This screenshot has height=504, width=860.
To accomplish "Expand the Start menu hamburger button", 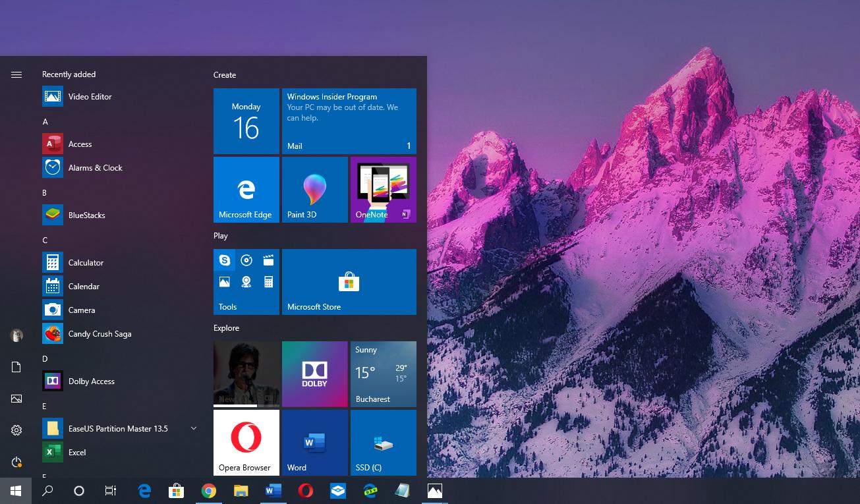I will coord(16,75).
